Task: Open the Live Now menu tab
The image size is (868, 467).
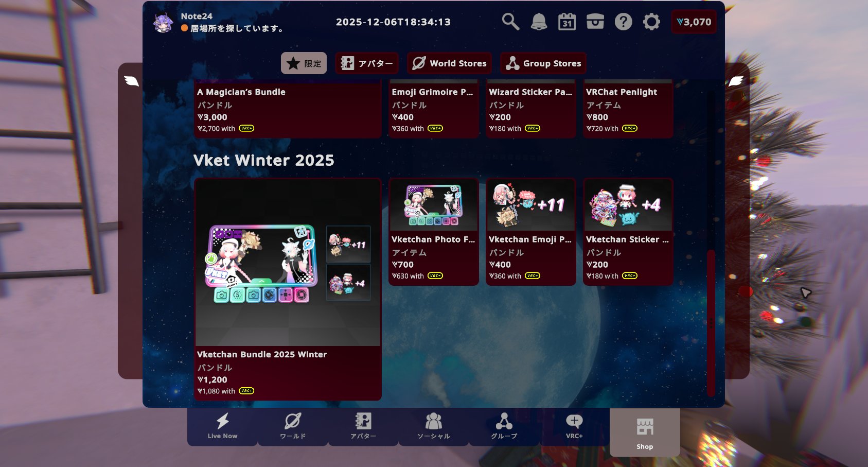Action: (x=222, y=426)
